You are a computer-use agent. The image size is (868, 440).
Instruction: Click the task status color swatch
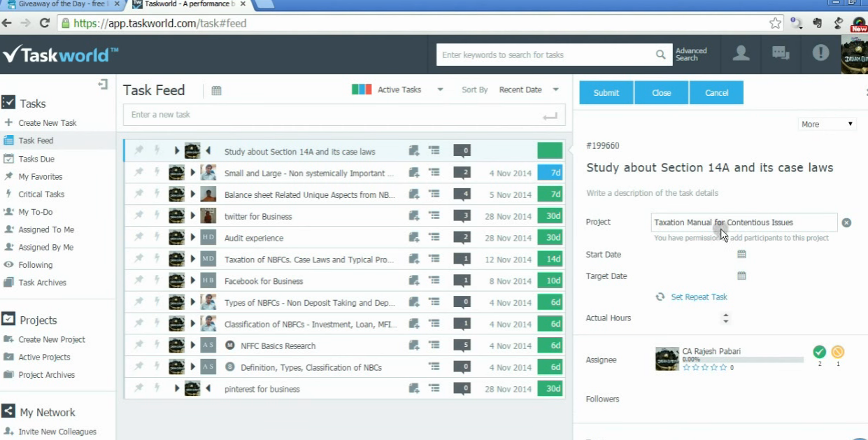pos(362,90)
